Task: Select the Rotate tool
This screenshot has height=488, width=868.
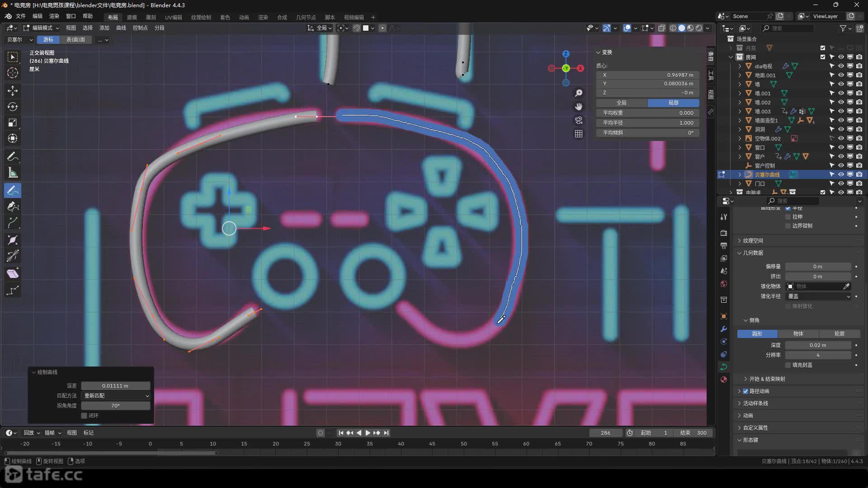Action: [12, 107]
